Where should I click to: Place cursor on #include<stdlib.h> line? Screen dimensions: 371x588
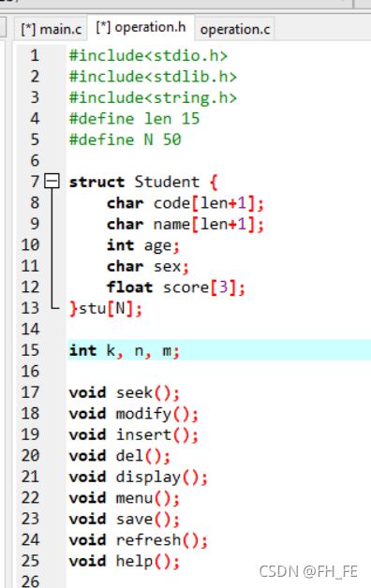(x=153, y=77)
